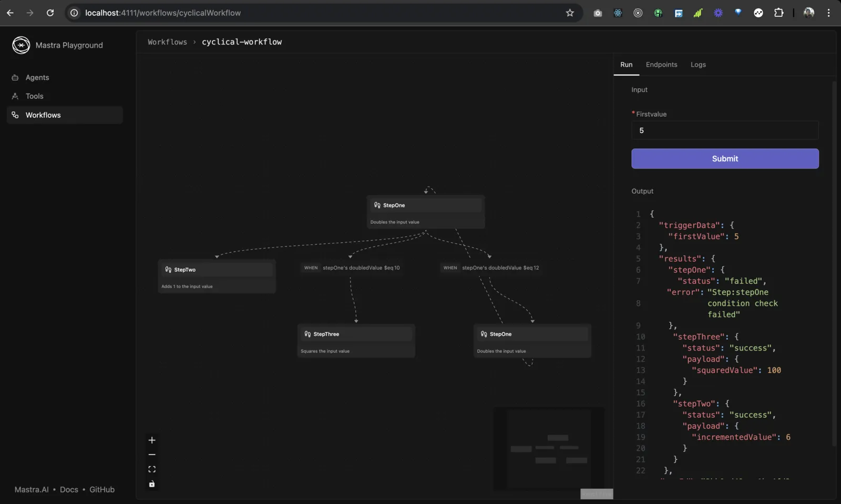Screen dimensions: 841x504
Task: Open GitHub footer link
Action: pyautogui.click(x=102, y=490)
